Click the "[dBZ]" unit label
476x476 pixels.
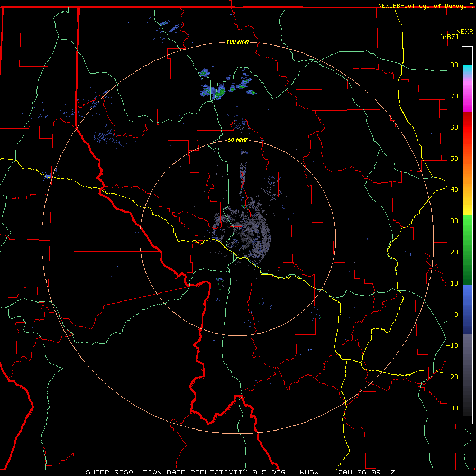[449, 37]
